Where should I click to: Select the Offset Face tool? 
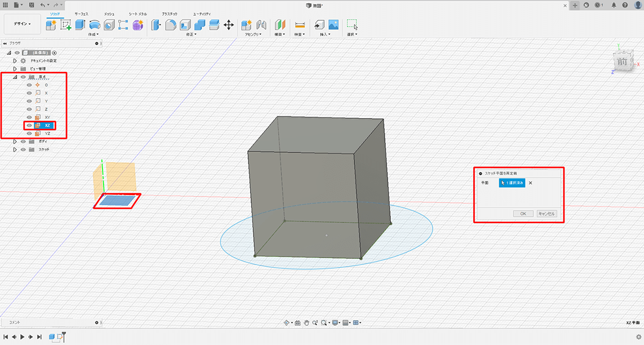[x=214, y=24]
